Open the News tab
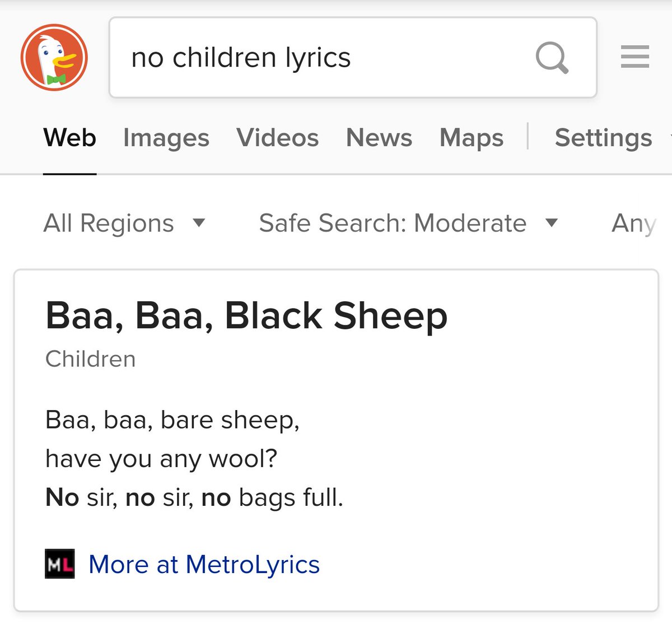 (379, 138)
